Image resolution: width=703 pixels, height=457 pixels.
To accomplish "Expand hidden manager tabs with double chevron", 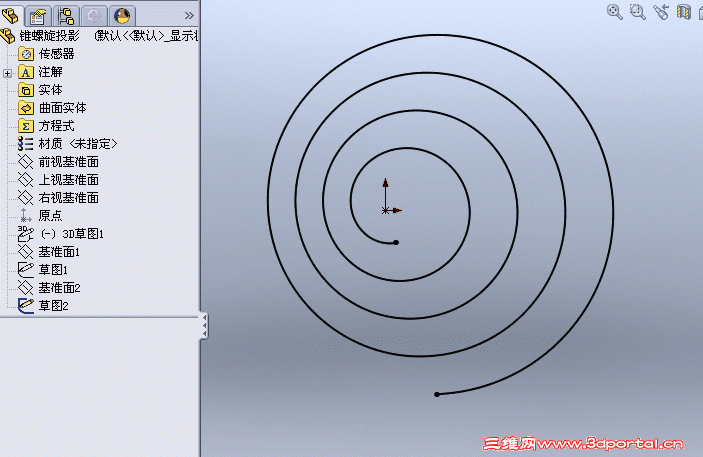I will click(x=189, y=16).
